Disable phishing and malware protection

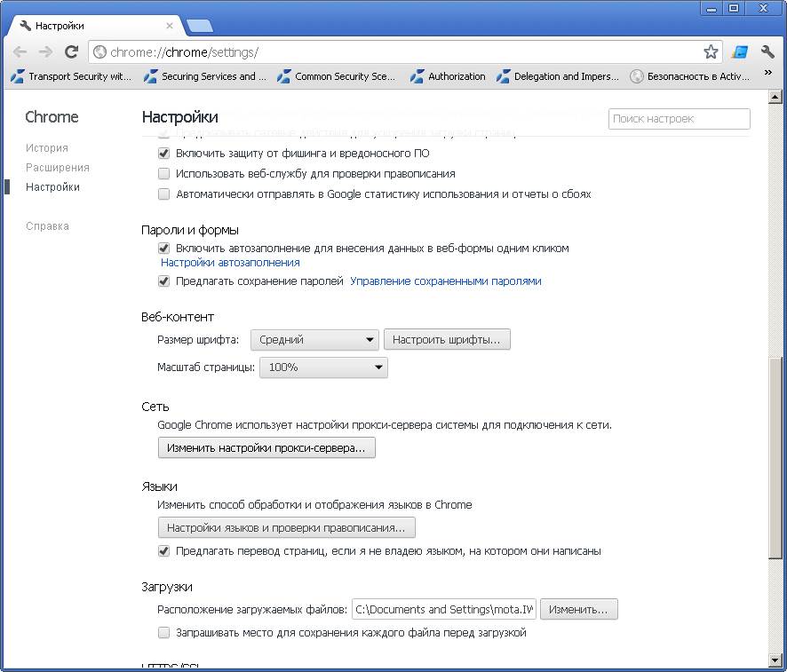tap(163, 153)
